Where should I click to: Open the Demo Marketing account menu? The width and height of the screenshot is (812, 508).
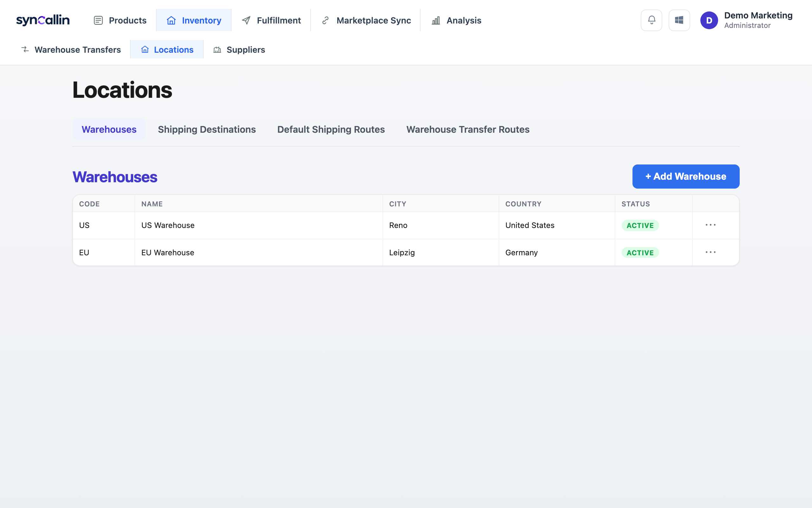(746, 20)
